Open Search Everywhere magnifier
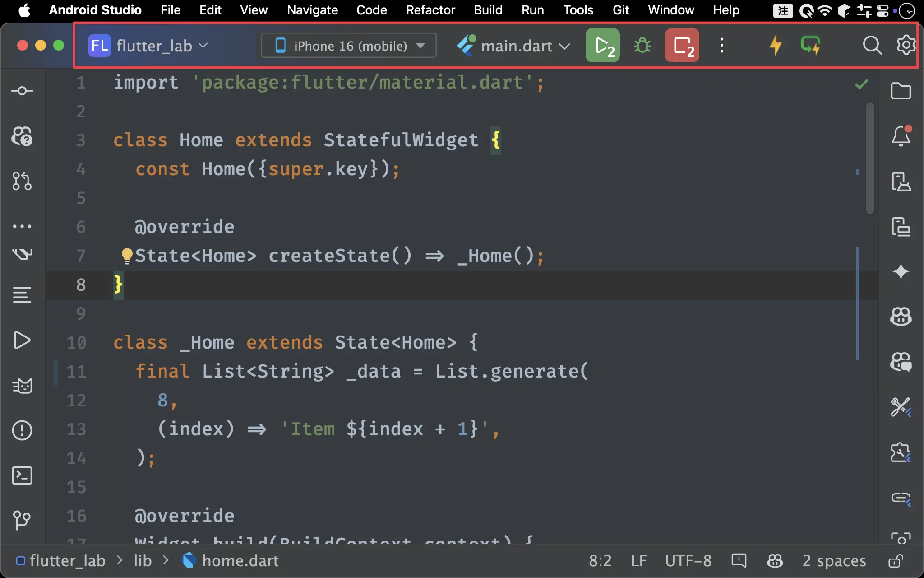The width and height of the screenshot is (924, 578). pos(872,46)
